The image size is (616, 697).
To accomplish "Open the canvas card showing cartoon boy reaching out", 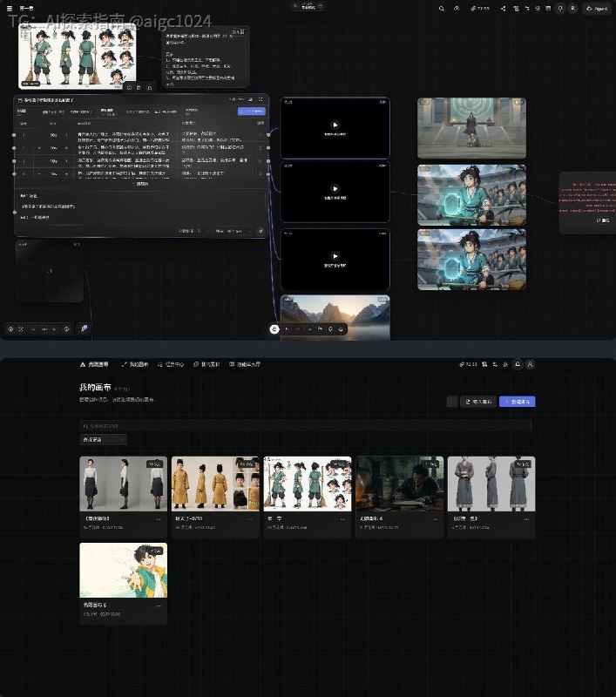I will coord(124,583).
